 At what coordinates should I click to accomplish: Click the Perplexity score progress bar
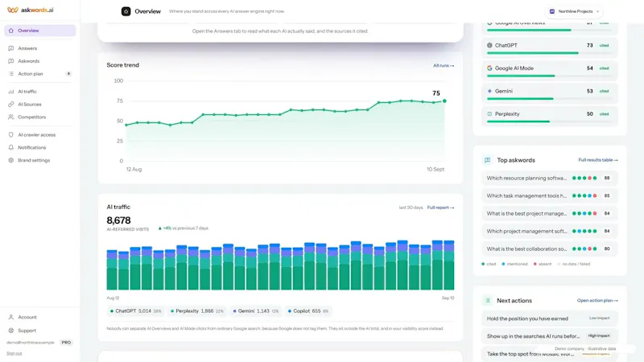[549, 121]
